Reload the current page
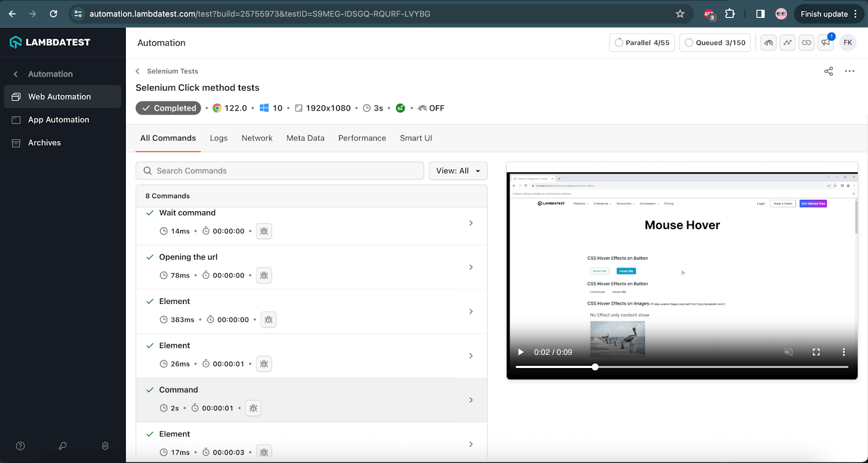868x463 pixels. pos(53,14)
